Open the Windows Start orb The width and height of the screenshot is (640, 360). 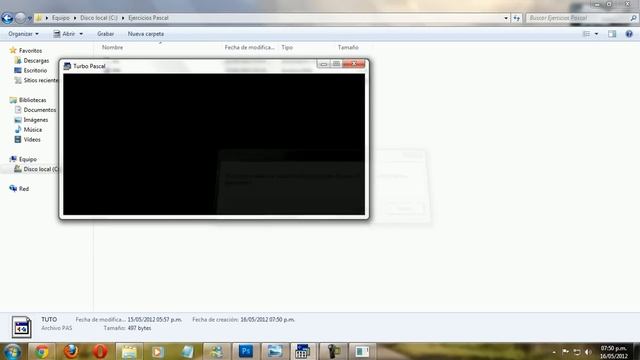12,351
